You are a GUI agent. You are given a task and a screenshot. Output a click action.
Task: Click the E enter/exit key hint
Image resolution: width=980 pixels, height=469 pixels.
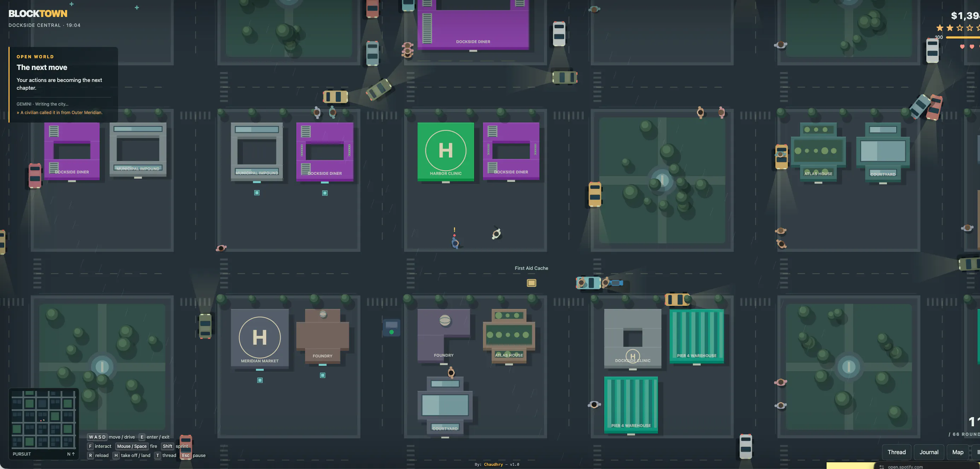point(141,437)
